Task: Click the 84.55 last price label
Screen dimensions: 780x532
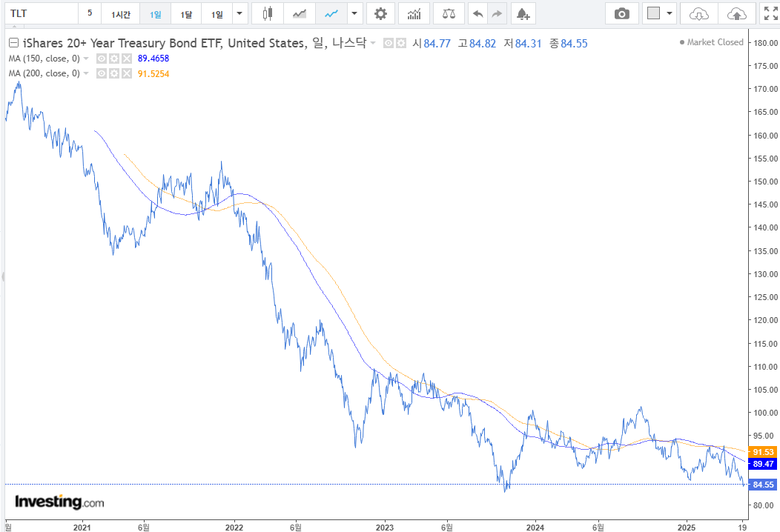Action: pyautogui.click(x=763, y=485)
